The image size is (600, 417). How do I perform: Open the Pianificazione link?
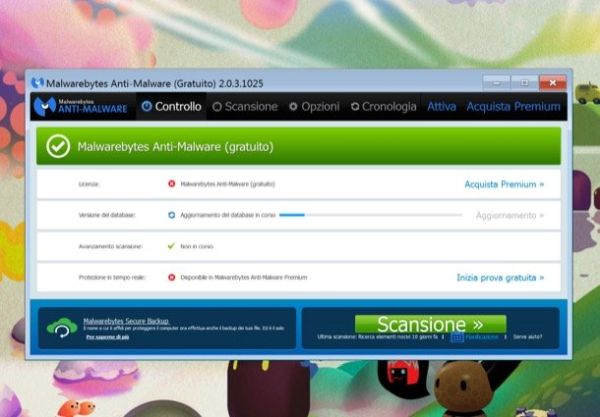(x=482, y=337)
